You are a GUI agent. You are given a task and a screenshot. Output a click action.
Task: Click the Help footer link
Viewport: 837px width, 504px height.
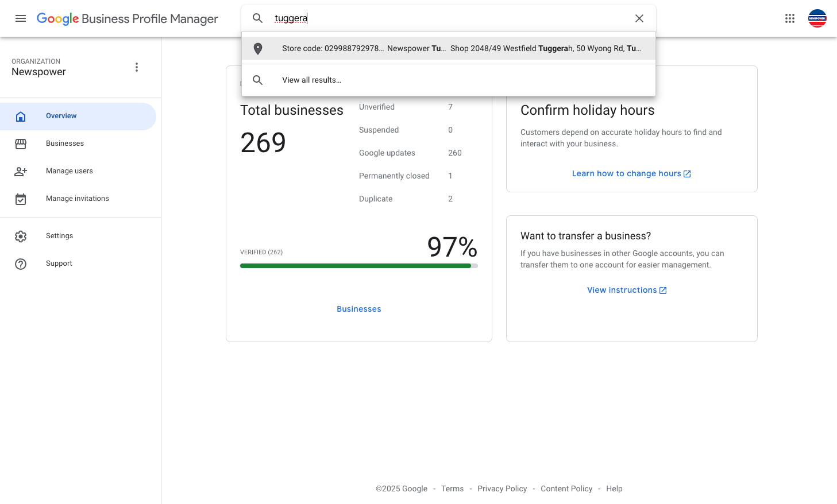pyautogui.click(x=614, y=489)
